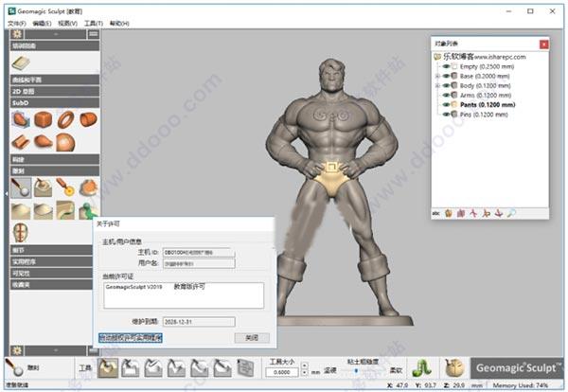Click the magnifier icon in object list toolbar
The width and height of the screenshot is (568, 392).
[512, 213]
